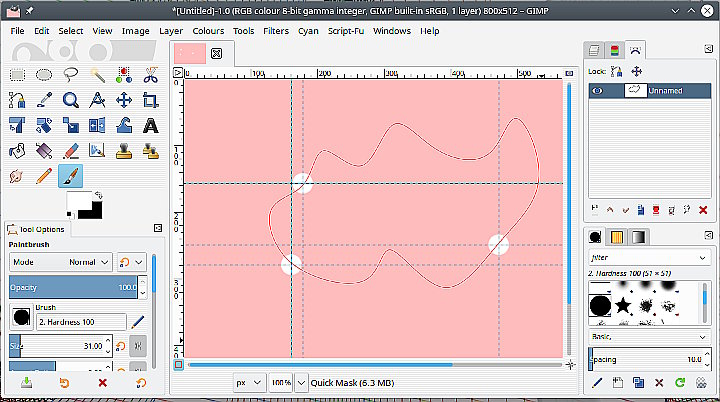Delete the path with red X
Image resolution: width=720 pixels, height=402 pixels.
point(703,210)
